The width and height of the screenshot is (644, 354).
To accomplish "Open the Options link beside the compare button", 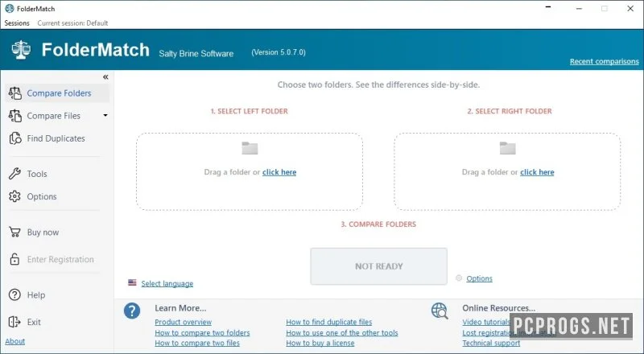I will [x=479, y=278].
